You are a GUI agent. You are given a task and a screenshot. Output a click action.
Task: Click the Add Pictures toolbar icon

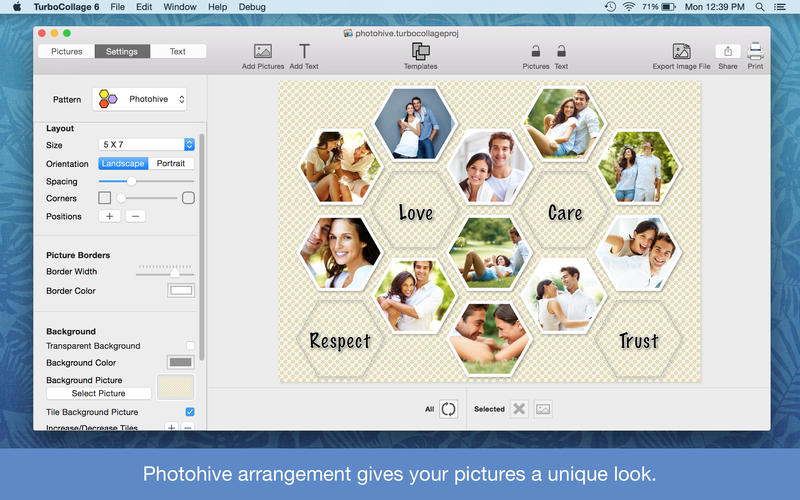pyautogui.click(x=263, y=51)
